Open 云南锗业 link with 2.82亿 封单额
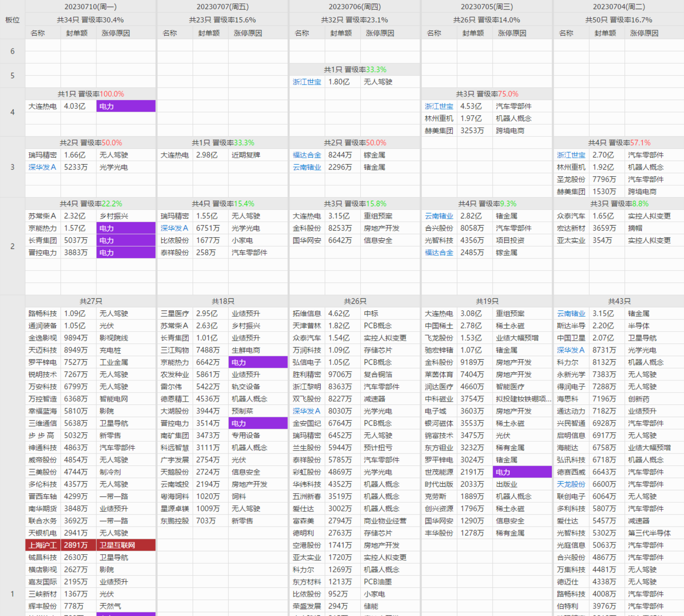 coord(439,216)
